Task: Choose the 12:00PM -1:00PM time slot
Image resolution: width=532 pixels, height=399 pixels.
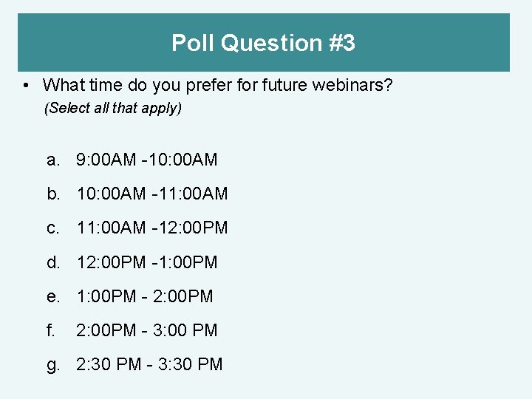Action: tap(147, 262)
